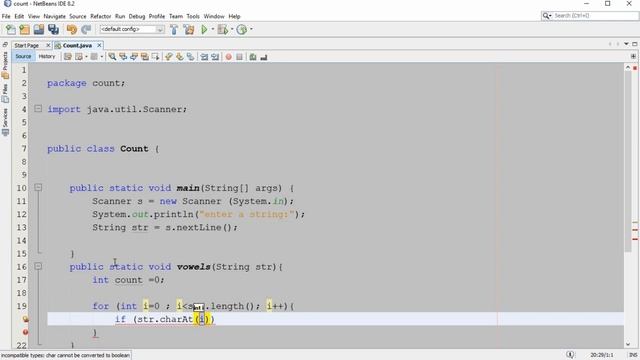Click Find Previous Occurrence icon
640x360 pixels.
[x=123, y=57]
